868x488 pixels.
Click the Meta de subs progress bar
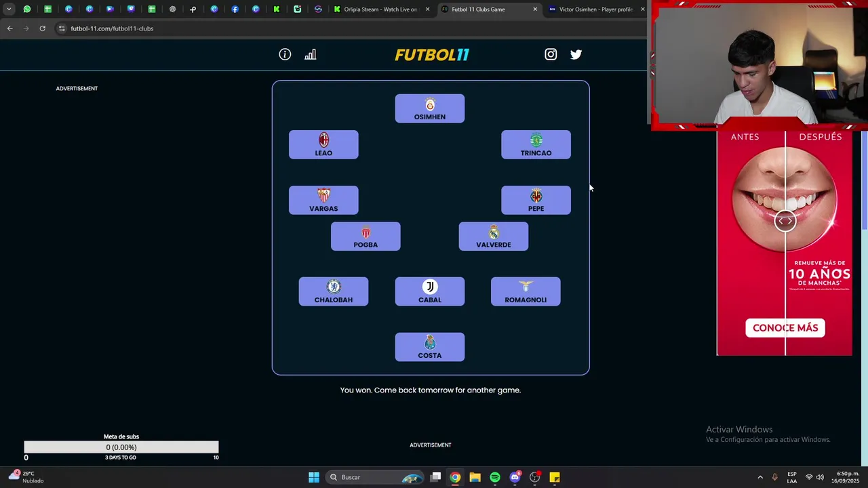click(x=121, y=447)
